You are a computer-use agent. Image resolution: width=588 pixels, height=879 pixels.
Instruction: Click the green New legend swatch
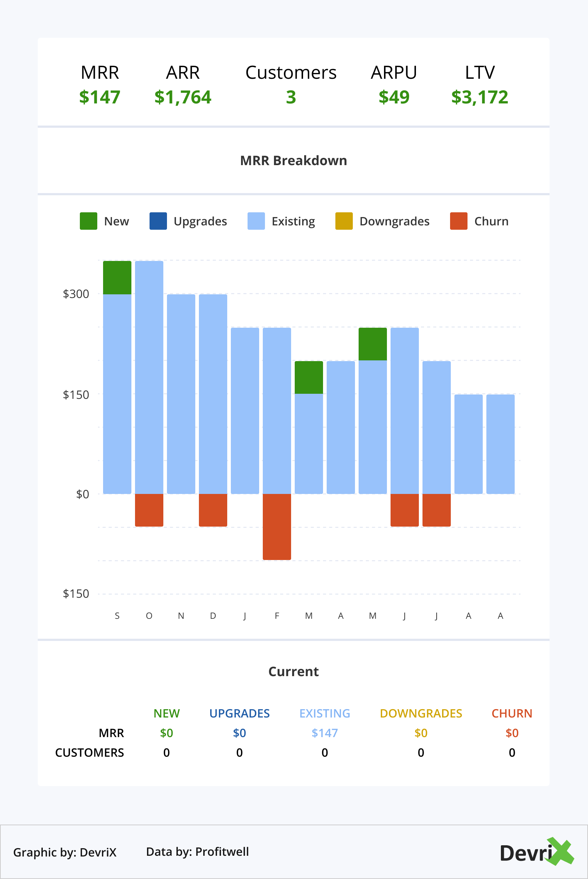(89, 221)
